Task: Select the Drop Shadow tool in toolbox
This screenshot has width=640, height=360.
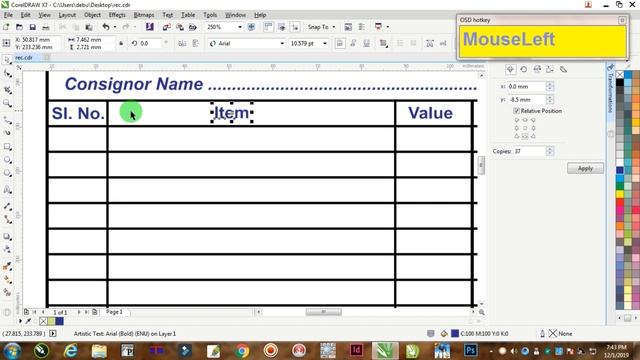Action: coord(7,236)
